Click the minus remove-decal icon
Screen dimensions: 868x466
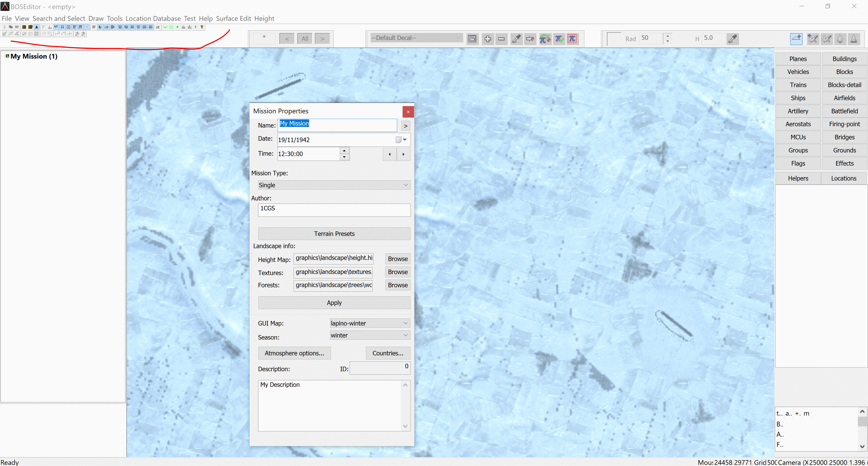pos(501,39)
